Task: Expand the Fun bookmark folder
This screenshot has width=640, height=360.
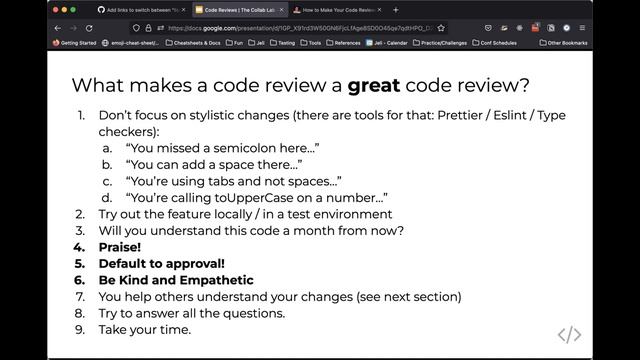Action: pyautogui.click(x=234, y=43)
